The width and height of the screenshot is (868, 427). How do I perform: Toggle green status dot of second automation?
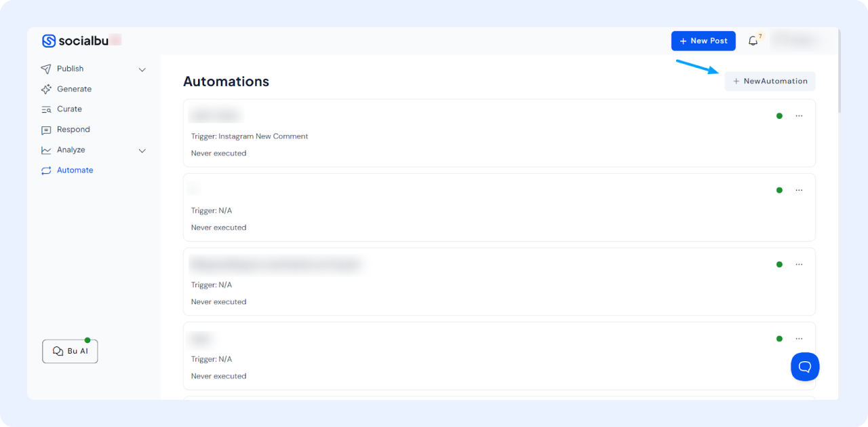pos(779,190)
